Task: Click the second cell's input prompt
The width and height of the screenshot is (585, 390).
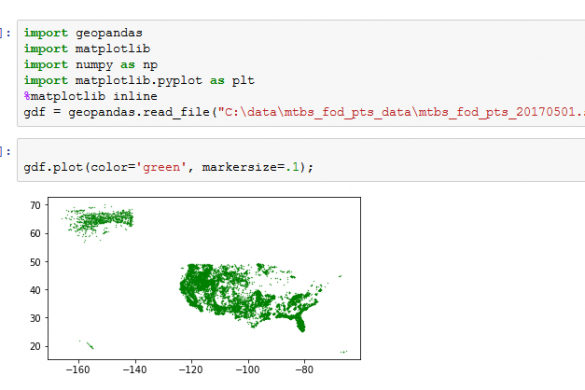Action: pos(5,151)
